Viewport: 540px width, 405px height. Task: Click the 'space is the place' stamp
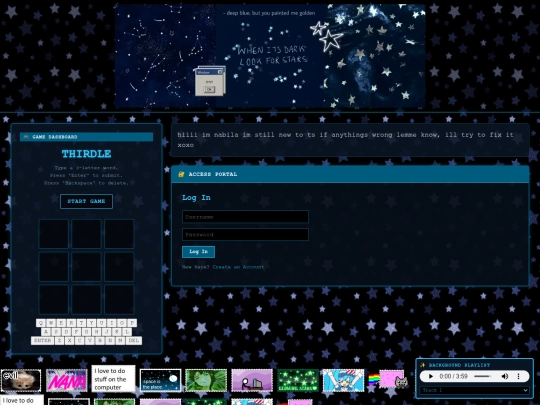tap(160, 380)
